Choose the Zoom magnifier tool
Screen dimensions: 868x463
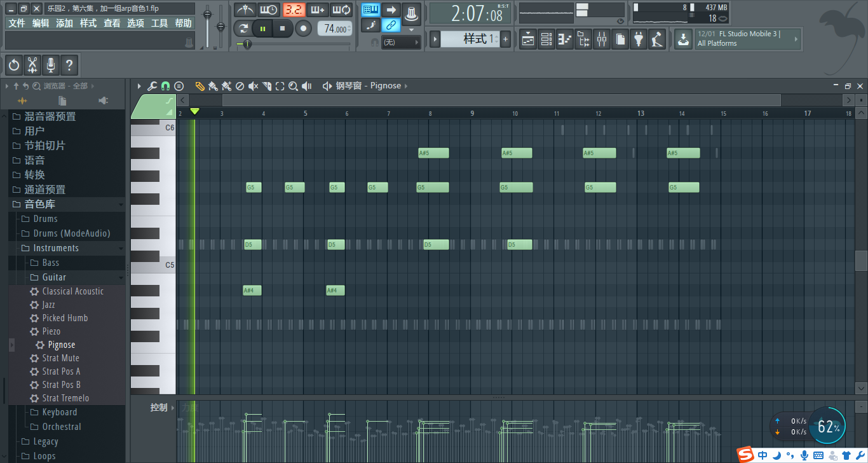[293, 86]
